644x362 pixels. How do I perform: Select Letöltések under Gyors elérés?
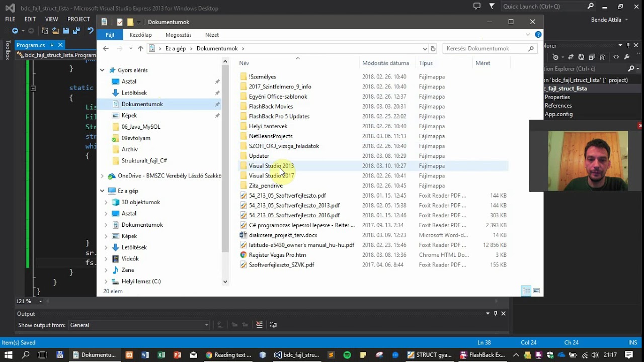[134, 93]
